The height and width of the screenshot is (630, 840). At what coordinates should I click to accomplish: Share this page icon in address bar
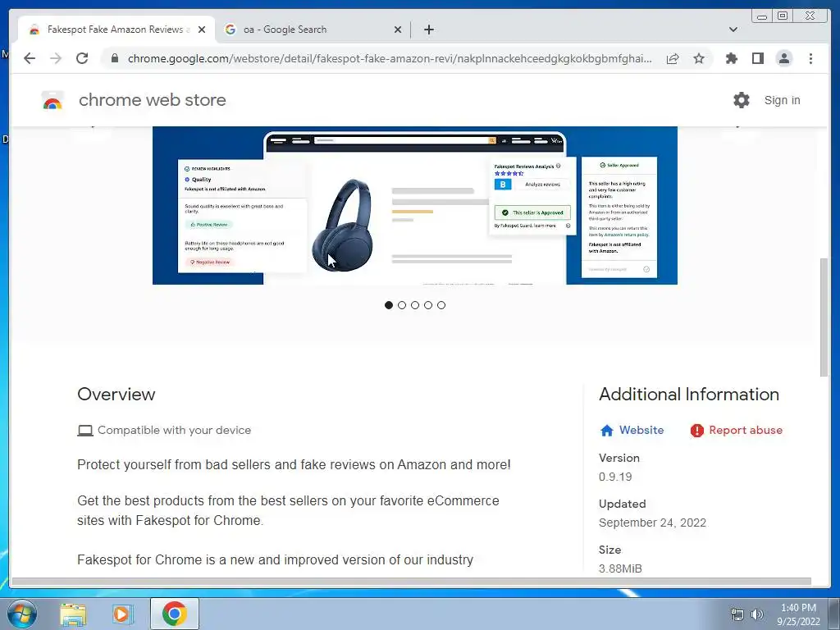click(673, 58)
